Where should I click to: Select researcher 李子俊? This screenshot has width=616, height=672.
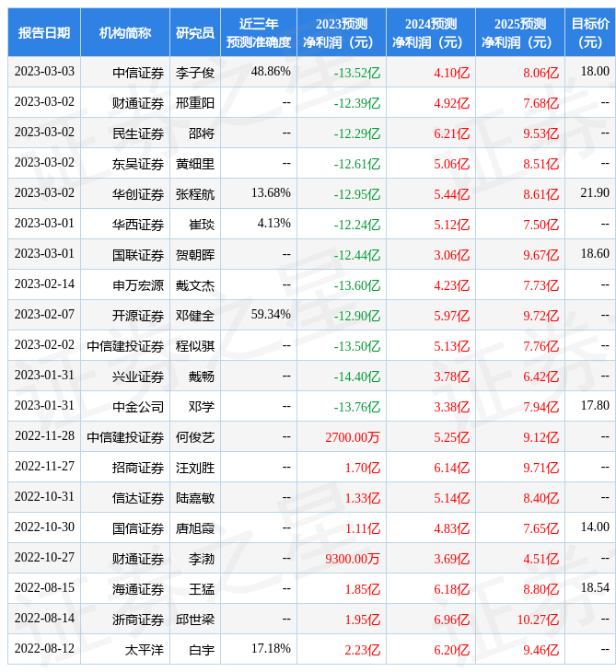click(195, 73)
